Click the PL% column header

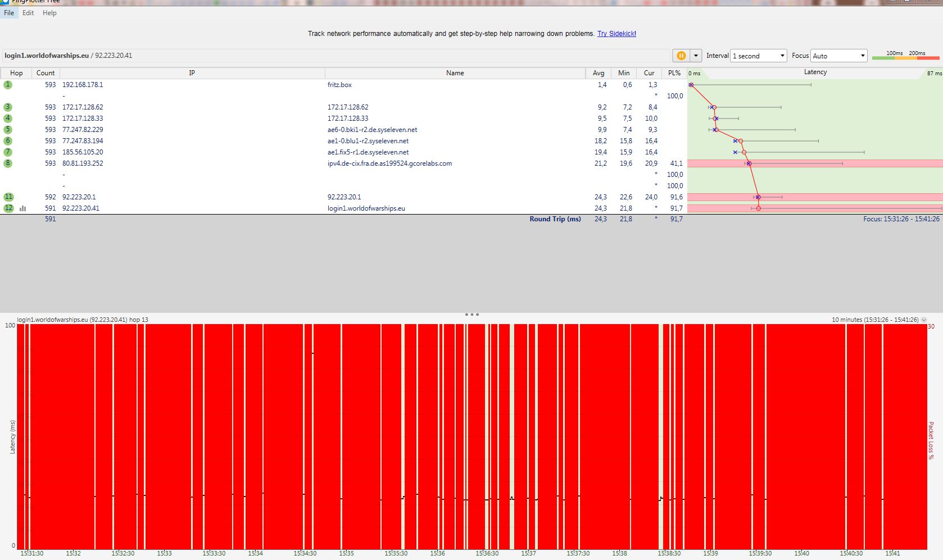tap(674, 73)
